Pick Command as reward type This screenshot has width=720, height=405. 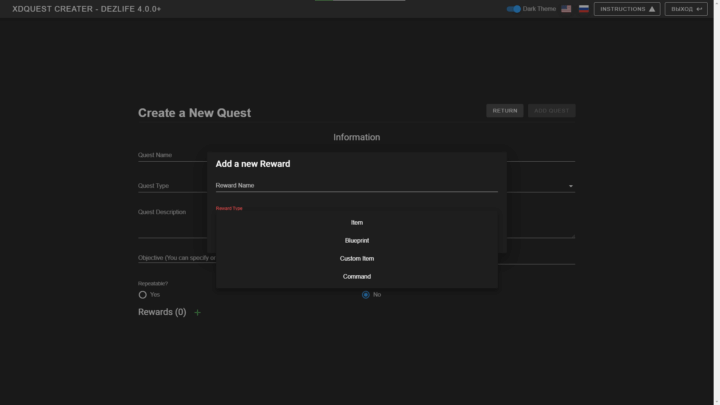[x=357, y=276]
